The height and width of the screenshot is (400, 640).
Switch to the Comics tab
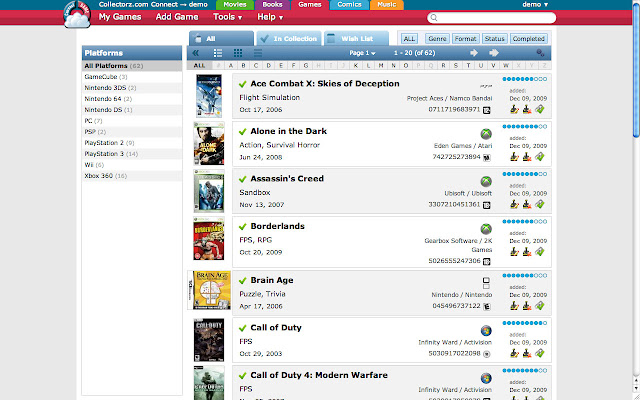pyautogui.click(x=349, y=5)
